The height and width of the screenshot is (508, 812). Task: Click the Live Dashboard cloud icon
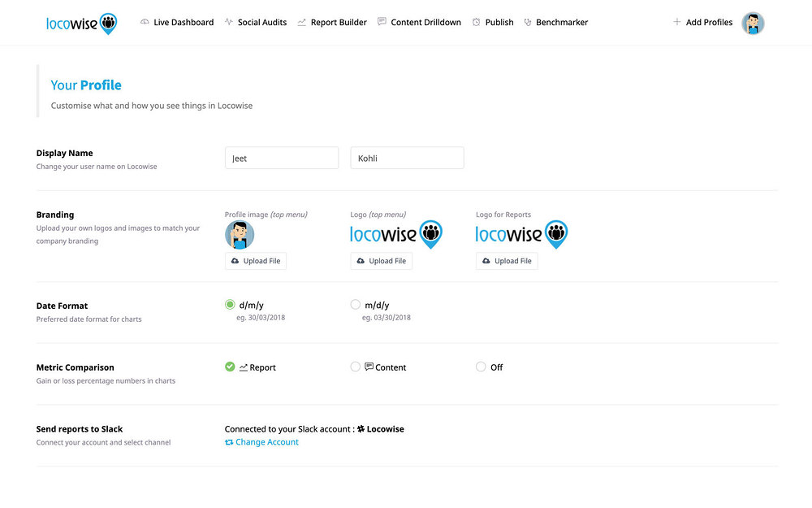tap(145, 22)
